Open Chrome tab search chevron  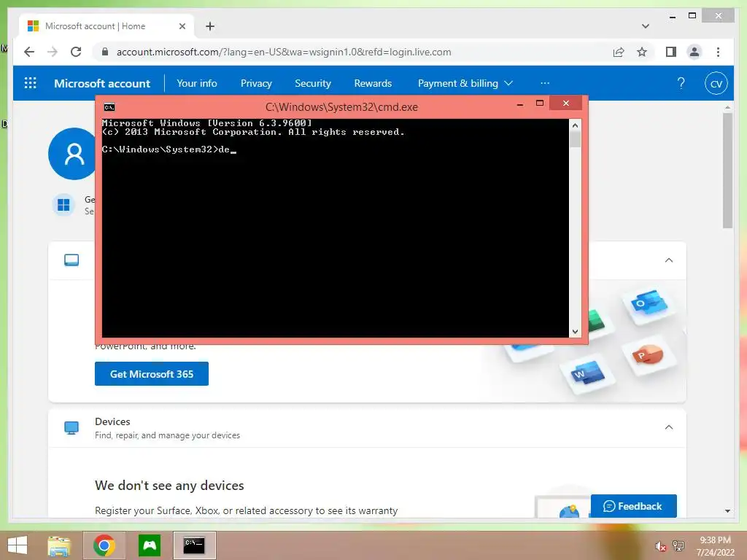646,26
